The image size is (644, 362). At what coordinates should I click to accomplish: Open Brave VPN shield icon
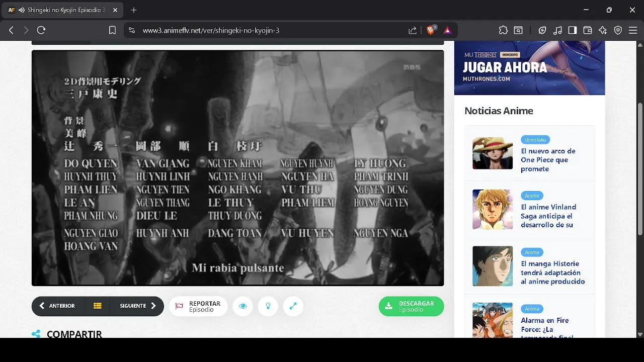[x=618, y=30]
